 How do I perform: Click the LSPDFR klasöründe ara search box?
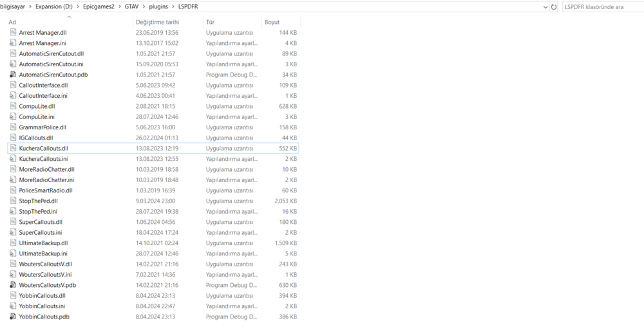603,7
